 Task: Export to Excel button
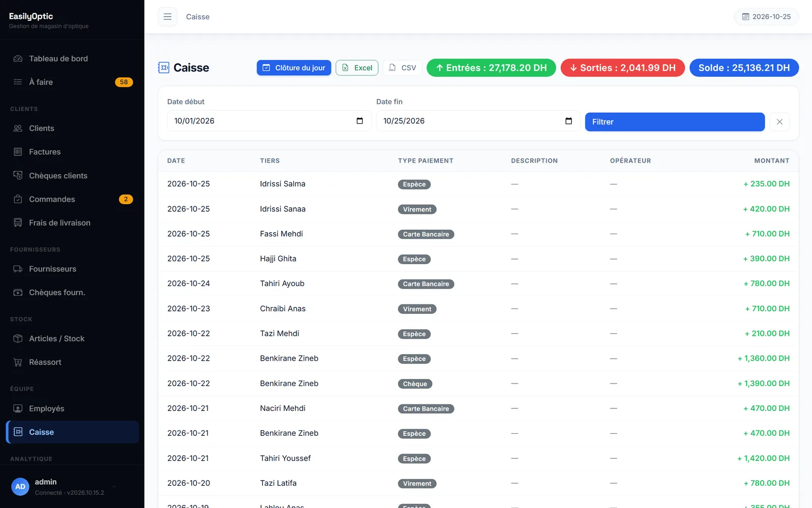pos(357,68)
